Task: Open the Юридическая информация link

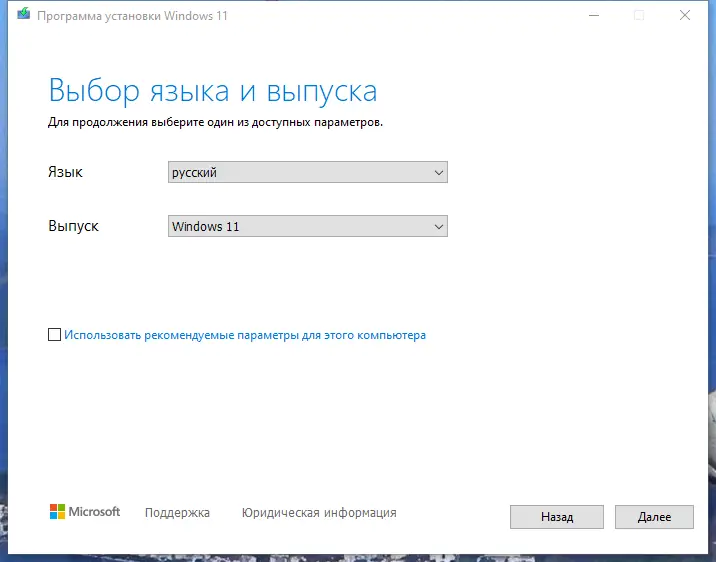Action: [319, 513]
